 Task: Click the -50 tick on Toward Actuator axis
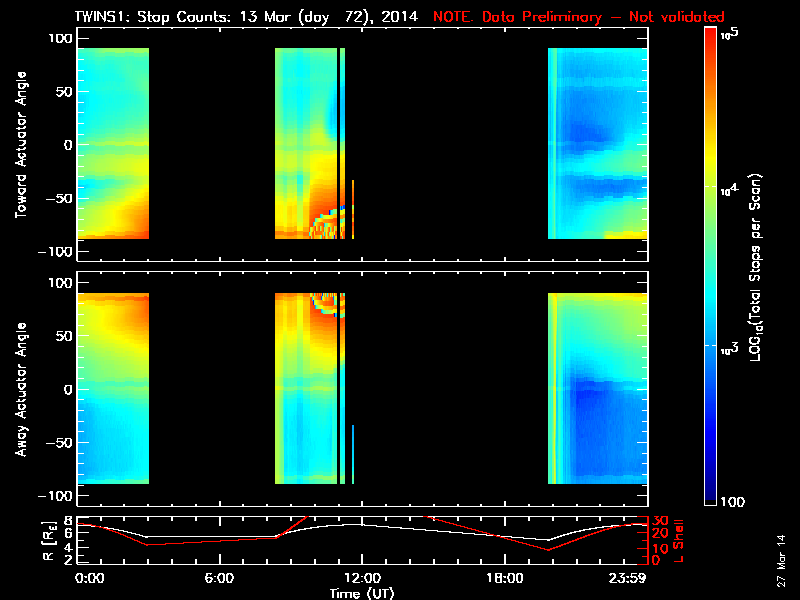[x=58, y=198]
